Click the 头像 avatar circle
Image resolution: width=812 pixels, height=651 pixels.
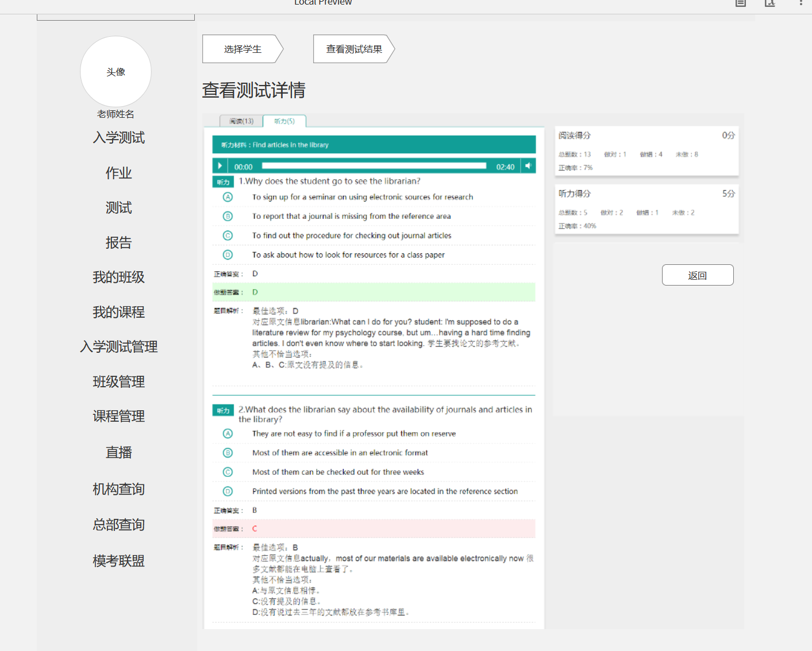116,72
